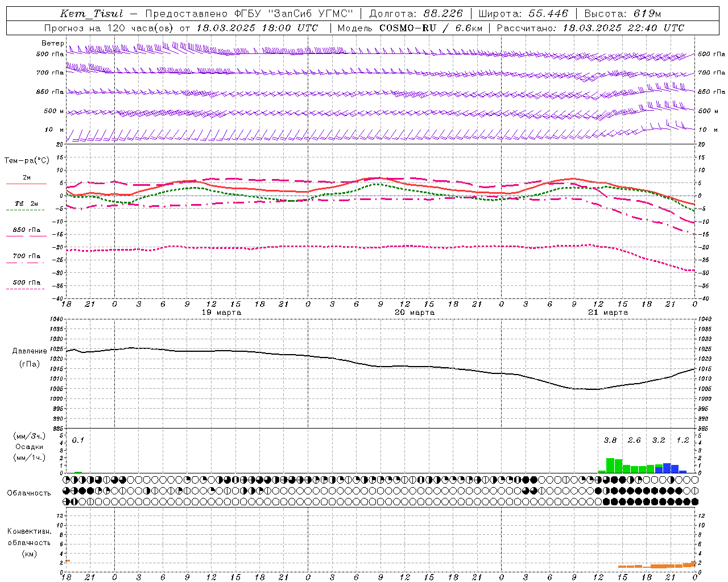Select the "Прогноз на 120 часа(ов)" forecast text
This screenshot has width=728, height=582.
pyautogui.click(x=109, y=28)
